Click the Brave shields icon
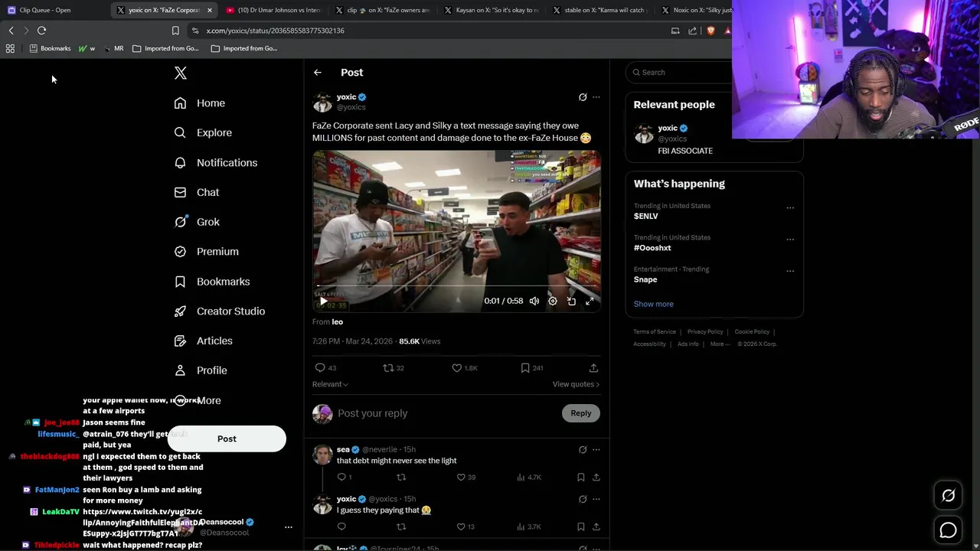The image size is (980, 551). [x=710, y=31]
